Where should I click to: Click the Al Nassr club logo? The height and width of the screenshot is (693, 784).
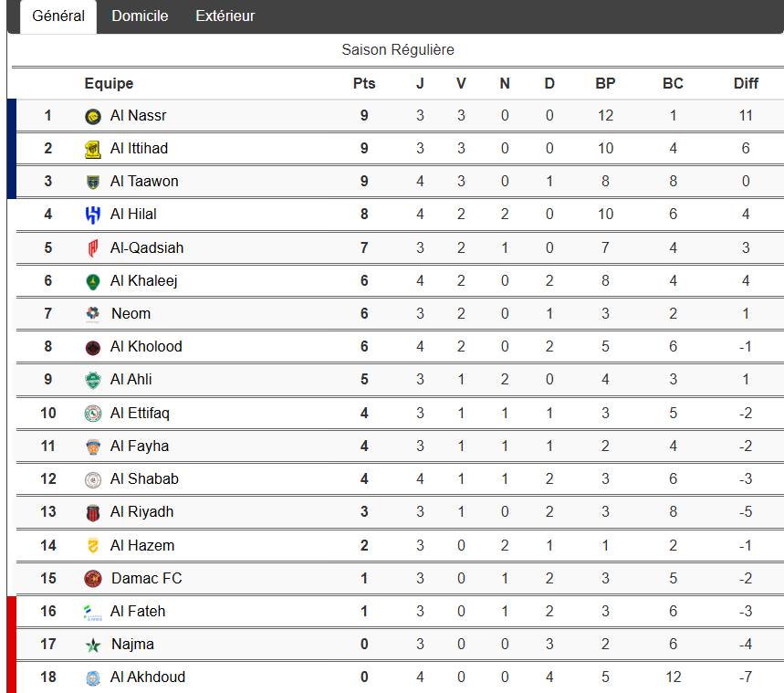92,116
